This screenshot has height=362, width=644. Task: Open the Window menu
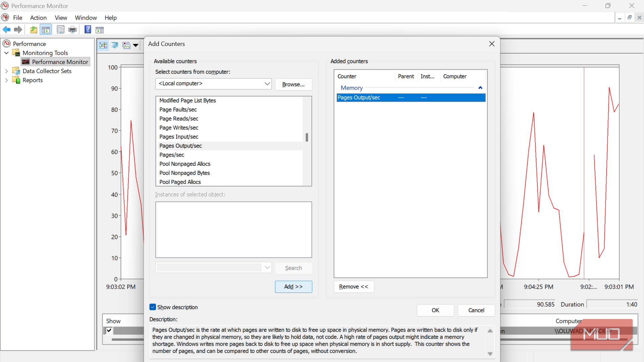[86, 18]
